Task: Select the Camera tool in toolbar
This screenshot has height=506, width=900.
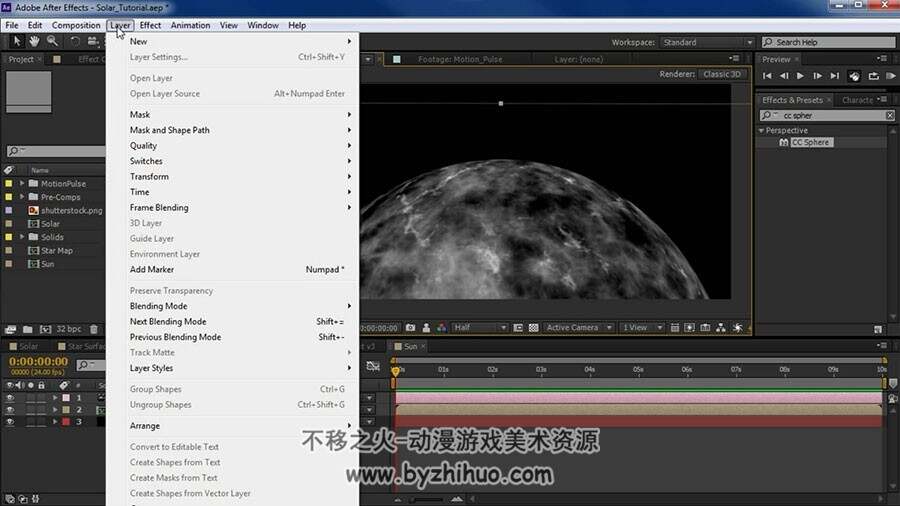Action: [x=92, y=41]
